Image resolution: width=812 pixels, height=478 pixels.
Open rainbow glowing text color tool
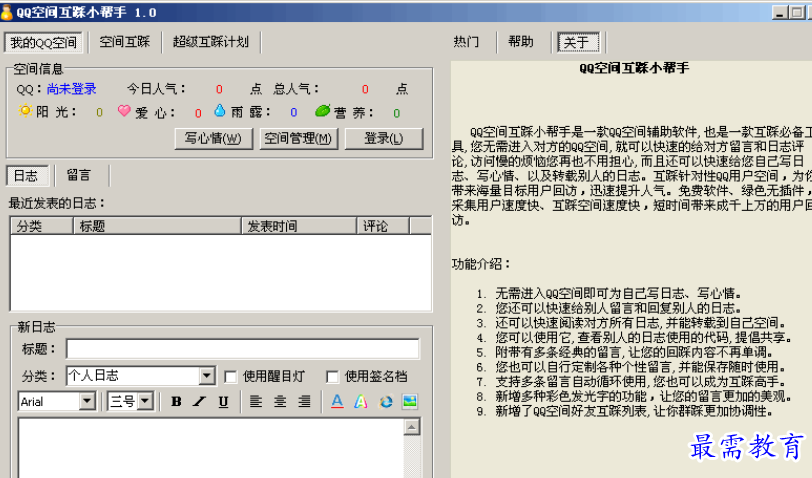(x=361, y=401)
